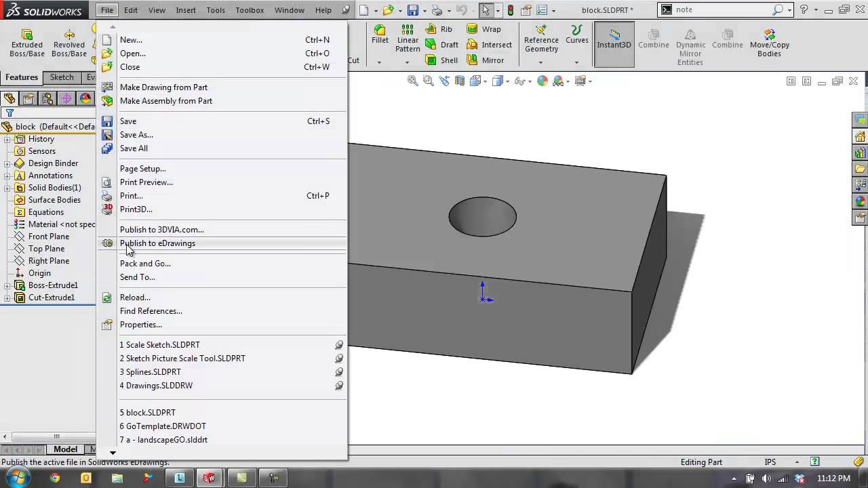Screen dimensions: 868x488
Task: Open the Linear Pattern dropdown arrow
Action: click(x=408, y=62)
